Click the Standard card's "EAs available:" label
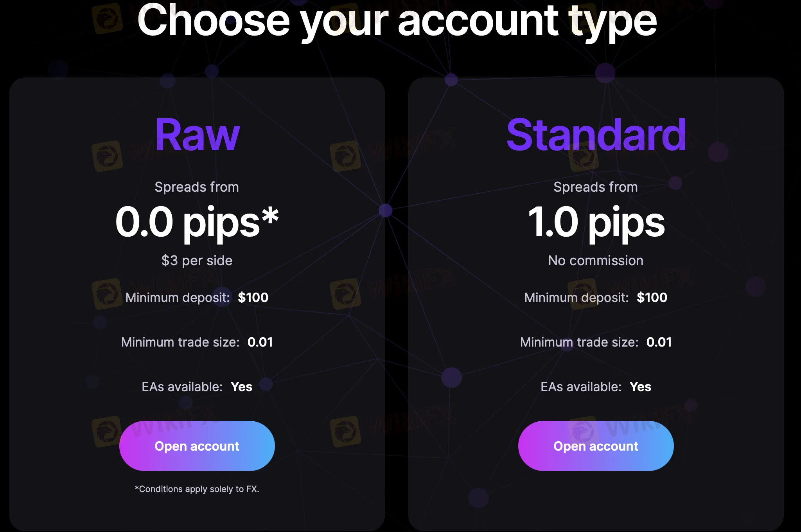801x532 pixels. click(x=581, y=387)
